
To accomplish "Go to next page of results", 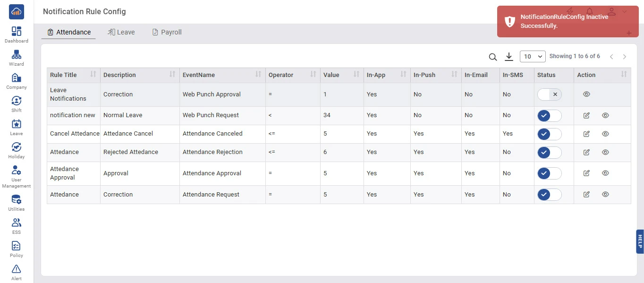I will tap(625, 57).
